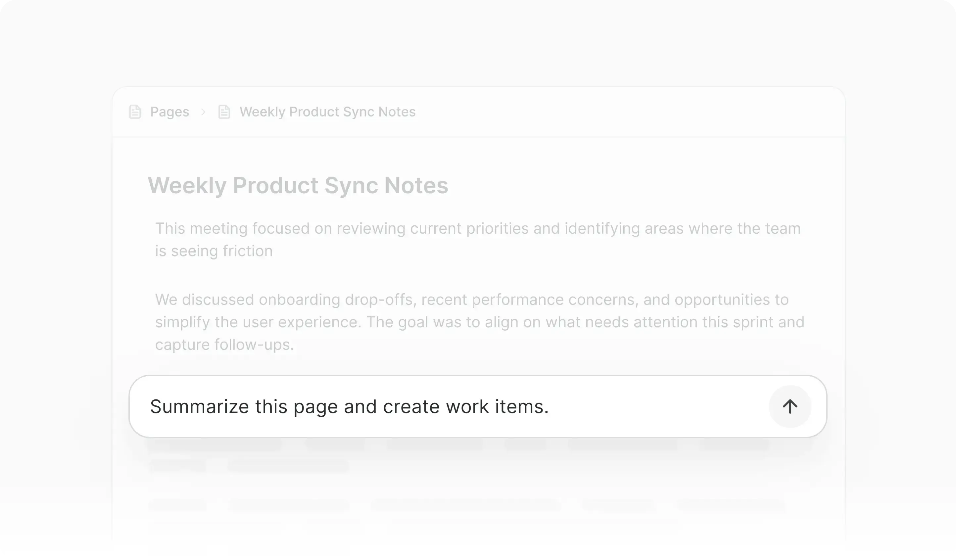Click the line starting "This meeting focused"

(478, 228)
